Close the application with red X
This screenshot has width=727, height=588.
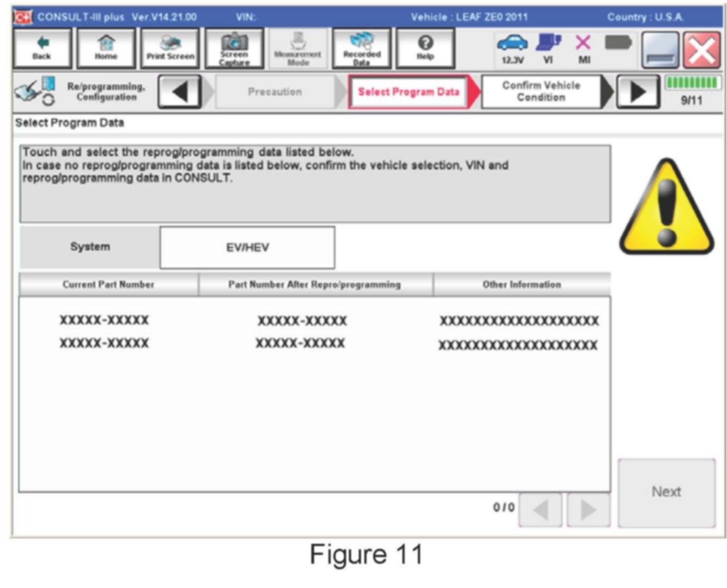(x=702, y=51)
